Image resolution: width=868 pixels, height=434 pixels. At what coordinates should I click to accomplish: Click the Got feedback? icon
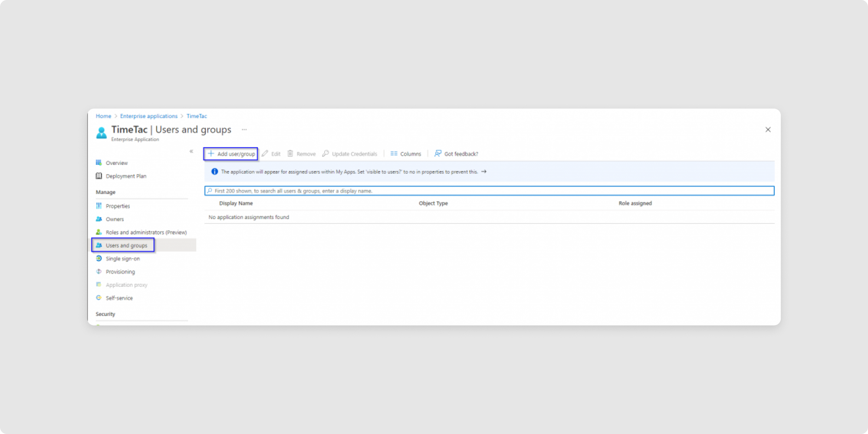pos(438,154)
